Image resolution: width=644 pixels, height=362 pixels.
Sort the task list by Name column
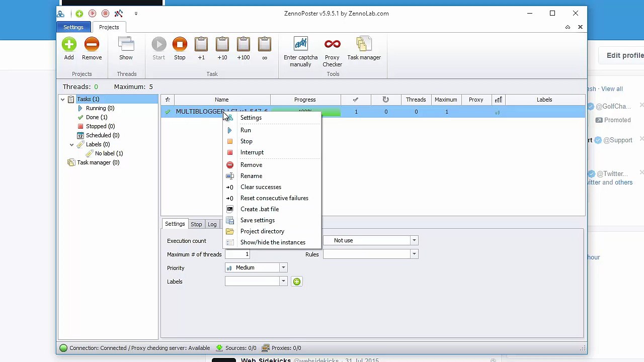point(222,100)
